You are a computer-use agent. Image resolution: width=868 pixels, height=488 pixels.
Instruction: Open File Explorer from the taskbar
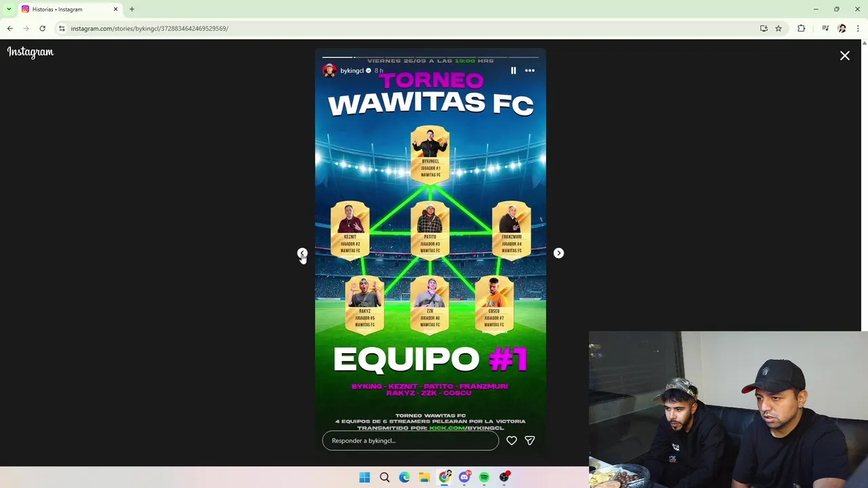[x=425, y=477]
